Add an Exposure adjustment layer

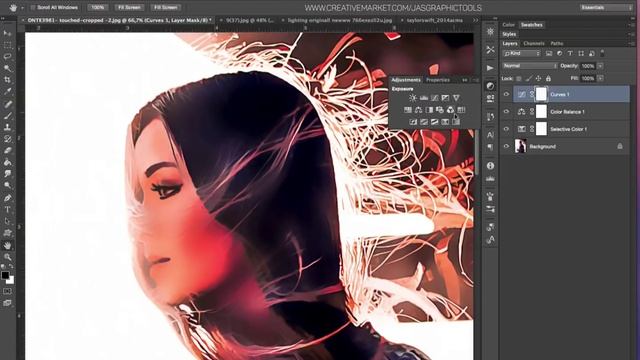coord(445,98)
